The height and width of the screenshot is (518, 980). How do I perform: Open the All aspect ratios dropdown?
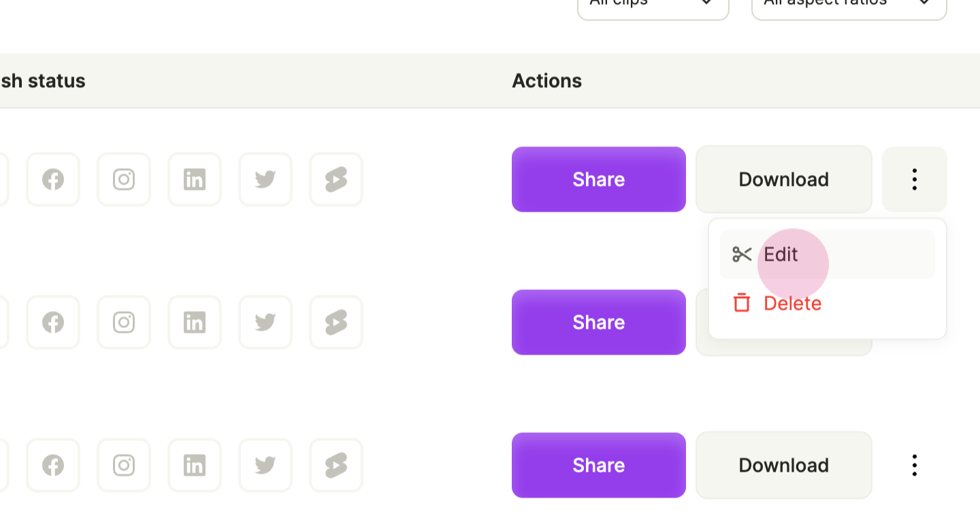coord(849,5)
